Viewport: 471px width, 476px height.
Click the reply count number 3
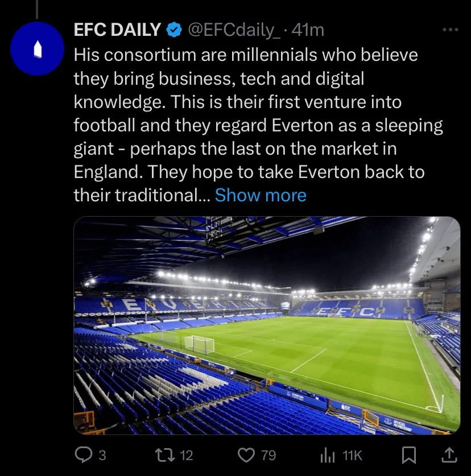(102, 455)
